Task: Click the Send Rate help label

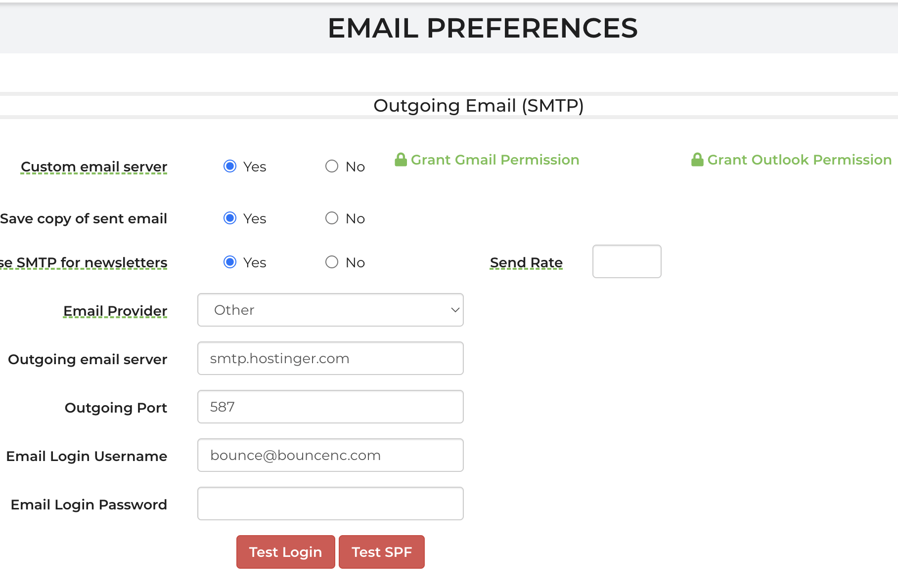Action: [x=526, y=262]
